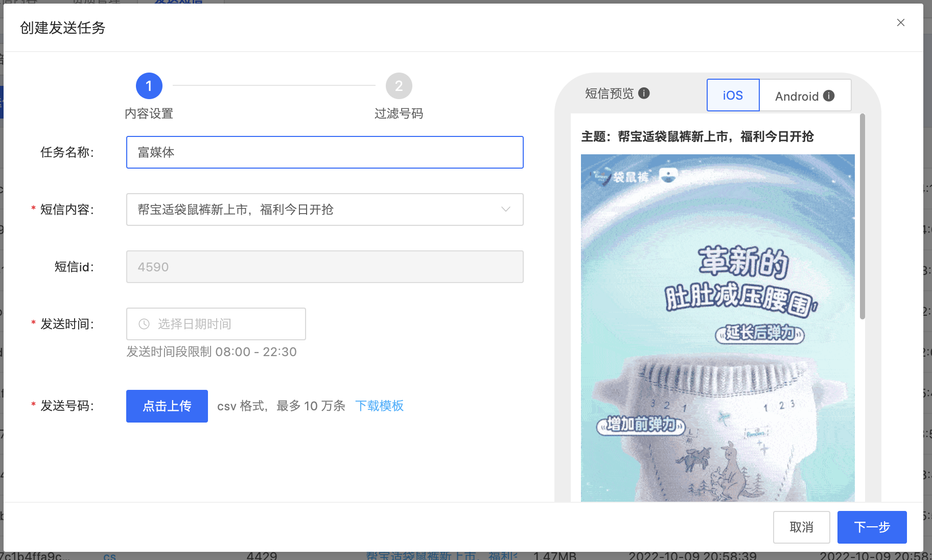Close the 创建发送任务 dialog with X
The width and height of the screenshot is (932, 560).
pyautogui.click(x=900, y=22)
